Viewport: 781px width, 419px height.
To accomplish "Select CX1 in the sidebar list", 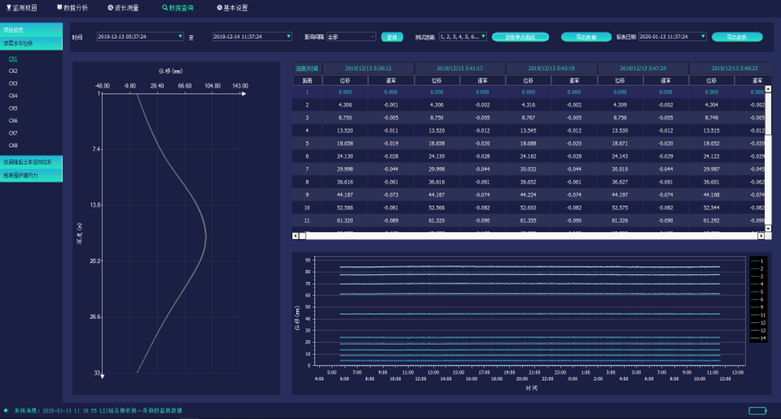I will click(x=13, y=59).
